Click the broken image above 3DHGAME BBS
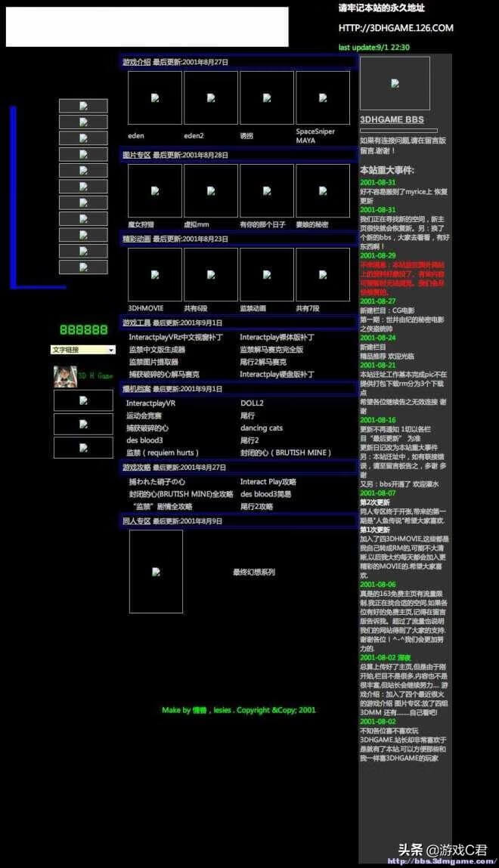 click(x=395, y=83)
